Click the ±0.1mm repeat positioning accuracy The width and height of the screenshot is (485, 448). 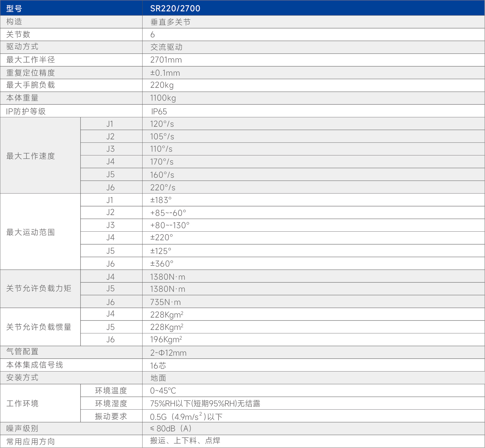pyautogui.click(x=165, y=73)
